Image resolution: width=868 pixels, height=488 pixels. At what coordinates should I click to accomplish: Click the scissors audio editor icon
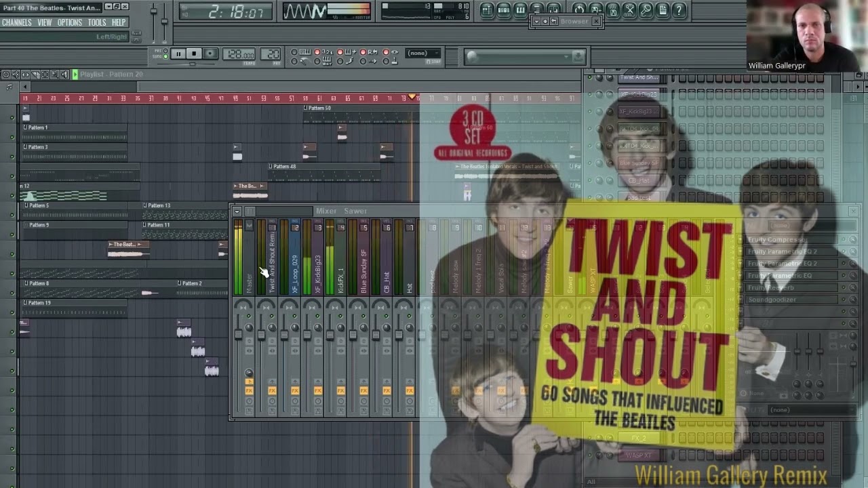(629, 9)
